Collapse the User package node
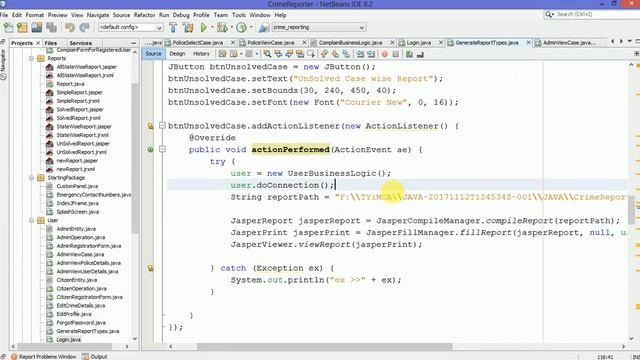The height and width of the screenshot is (360, 640). pos(31,220)
